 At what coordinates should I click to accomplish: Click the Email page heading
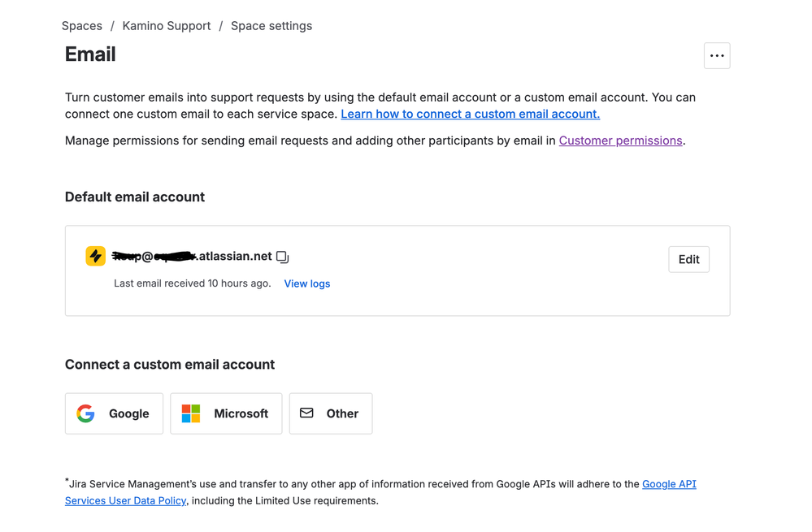[x=90, y=54]
